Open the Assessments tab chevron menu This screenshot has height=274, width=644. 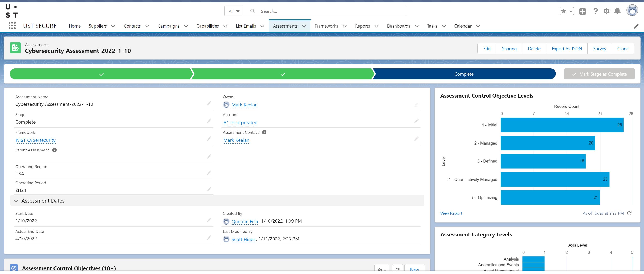(304, 26)
